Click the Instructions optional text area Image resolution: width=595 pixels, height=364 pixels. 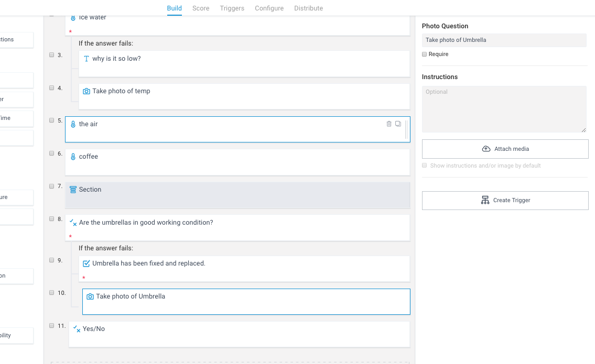click(504, 109)
